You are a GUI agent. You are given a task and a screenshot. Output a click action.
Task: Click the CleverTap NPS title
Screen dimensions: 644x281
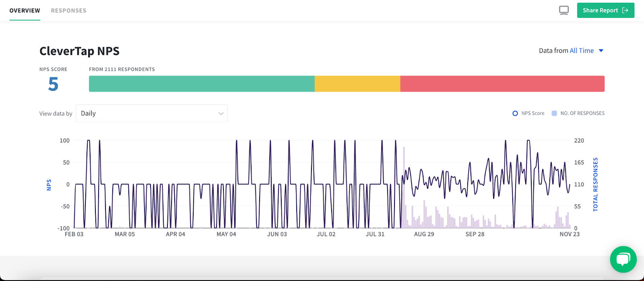coord(79,51)
